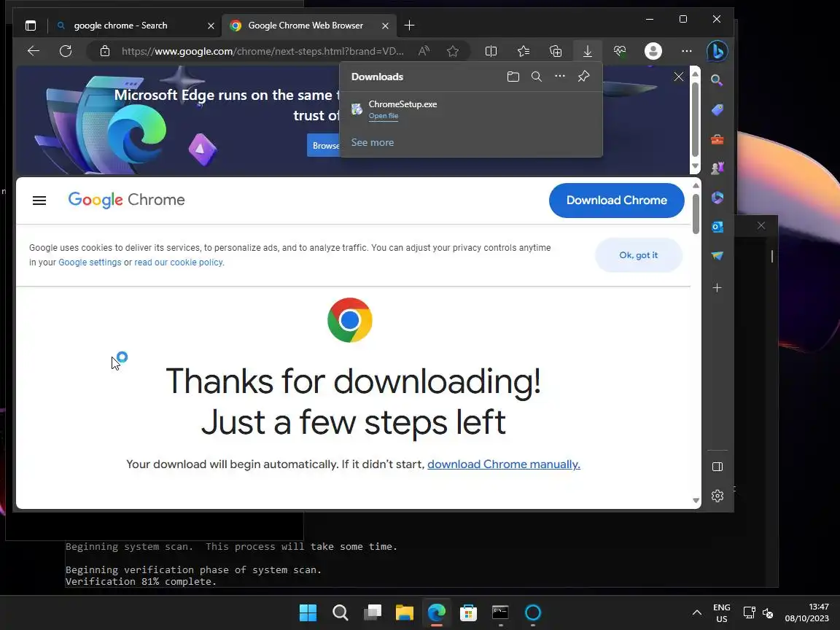Open the Bing Copilot sidebar button
840x630 pixels.
717,51
